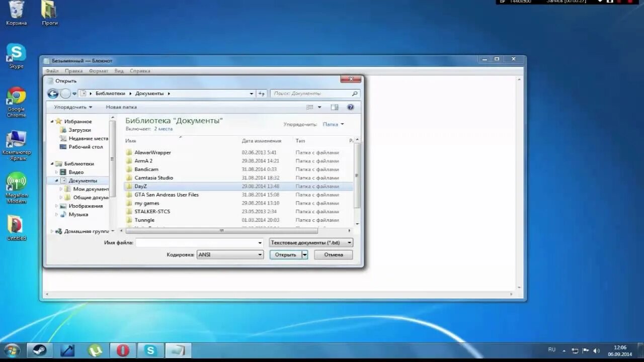Image resolution: width=644 pixels, height=362 pixels.
Task: Open recent locations dropdown next to forward arrow
Action: point(74,94)
